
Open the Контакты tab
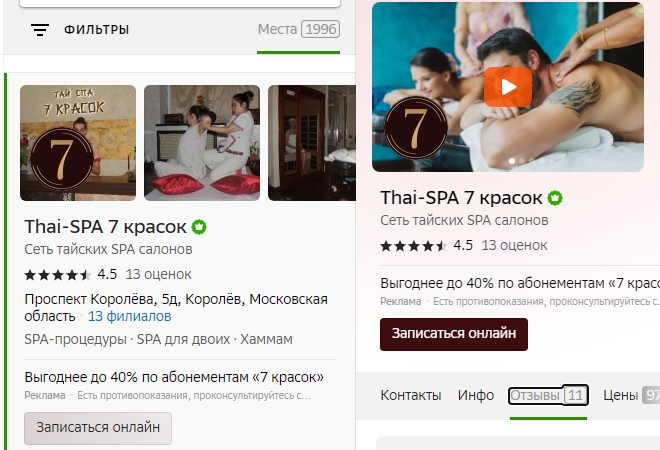pyautogui.click(x=411, y=395)
